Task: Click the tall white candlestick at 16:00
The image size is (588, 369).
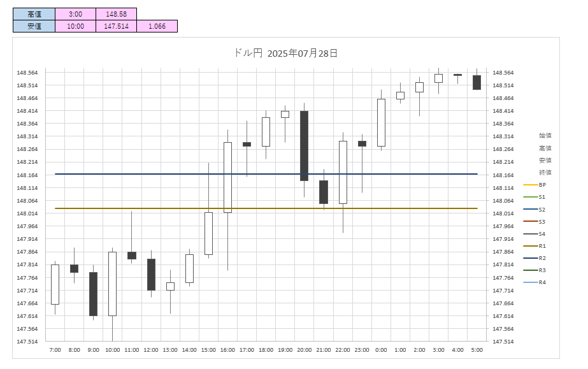Action: pos(227,177)
